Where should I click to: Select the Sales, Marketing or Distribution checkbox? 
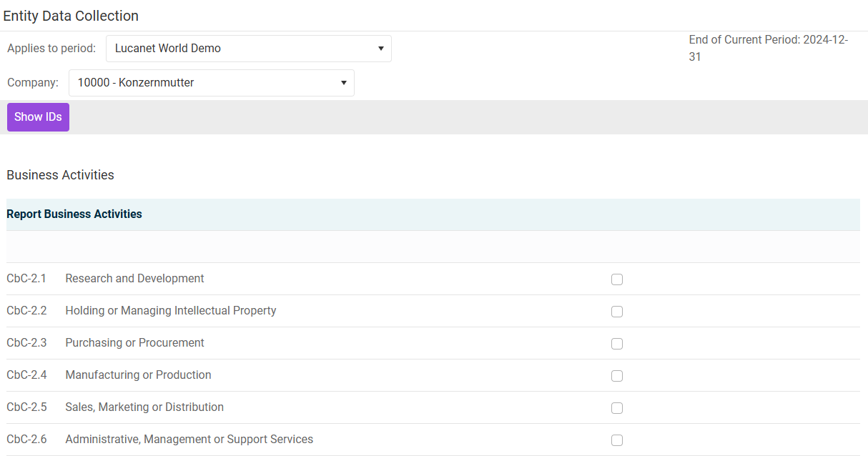(x=617, y=408)
